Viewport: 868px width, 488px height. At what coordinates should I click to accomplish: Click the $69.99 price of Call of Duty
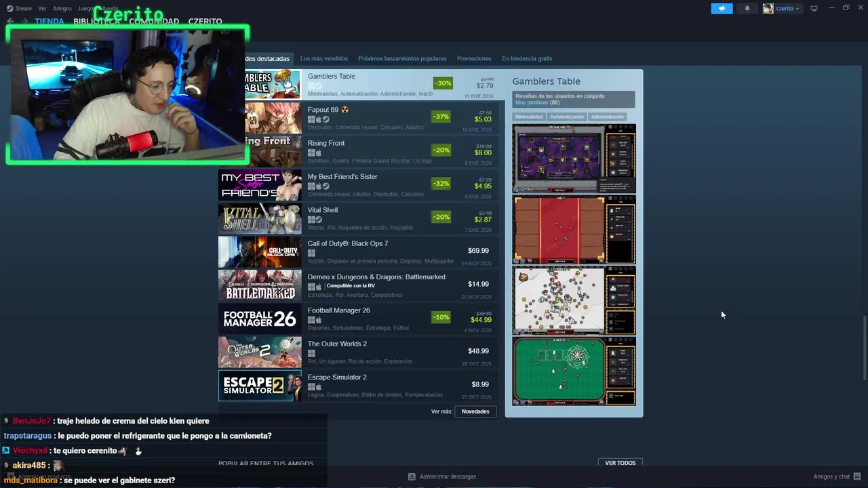tap(478, 251)
